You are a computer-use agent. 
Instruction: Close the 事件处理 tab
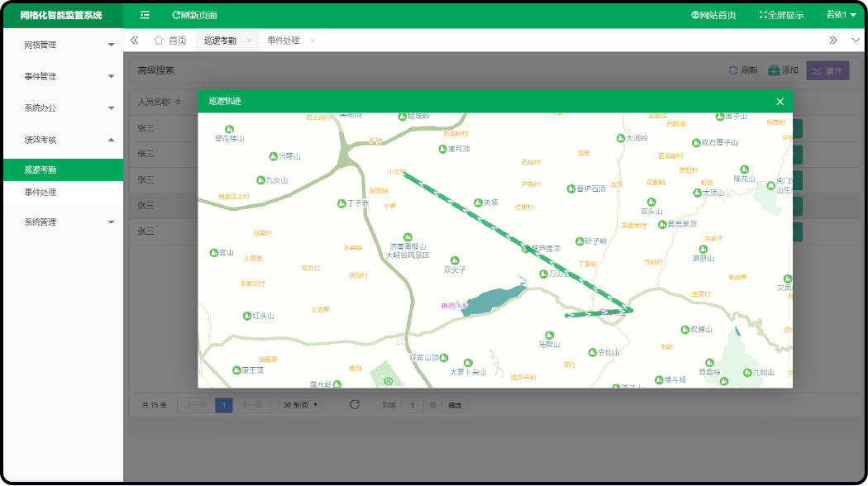tap(312, 40)
